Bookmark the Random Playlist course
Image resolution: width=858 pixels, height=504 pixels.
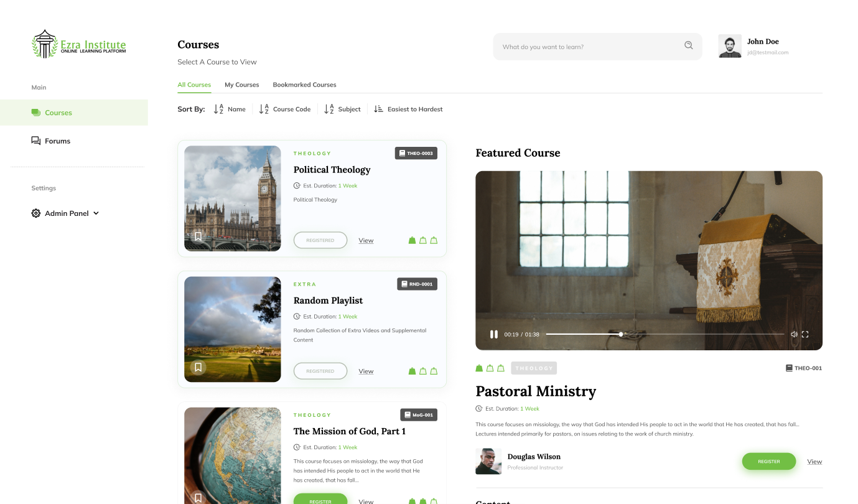[198, 367]
